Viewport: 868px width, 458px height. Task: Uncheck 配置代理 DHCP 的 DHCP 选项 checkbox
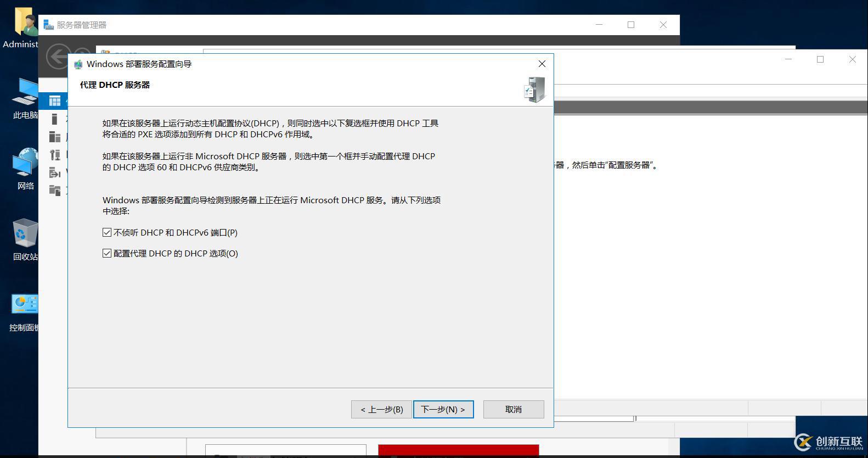107,253
